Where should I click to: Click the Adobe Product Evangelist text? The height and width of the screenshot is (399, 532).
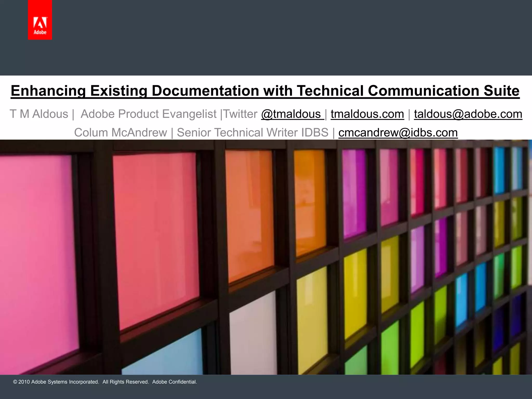tap(148, 114)
